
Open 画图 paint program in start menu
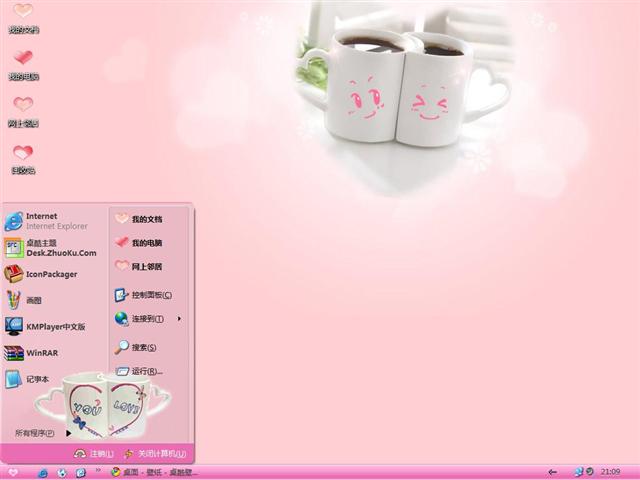23,300
